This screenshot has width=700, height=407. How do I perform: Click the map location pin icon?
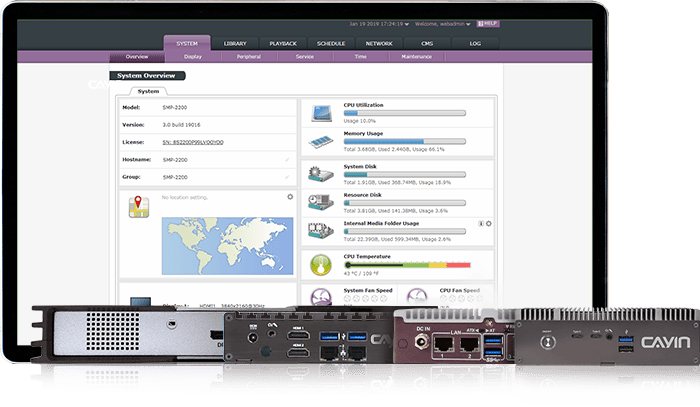pyautogui.click(x=139, y=206)
